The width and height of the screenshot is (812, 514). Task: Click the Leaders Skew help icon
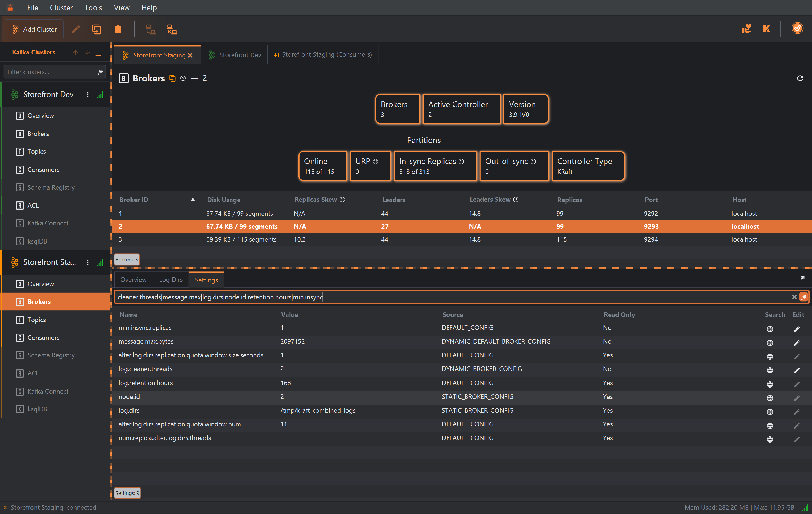click(x=516, y=199)
